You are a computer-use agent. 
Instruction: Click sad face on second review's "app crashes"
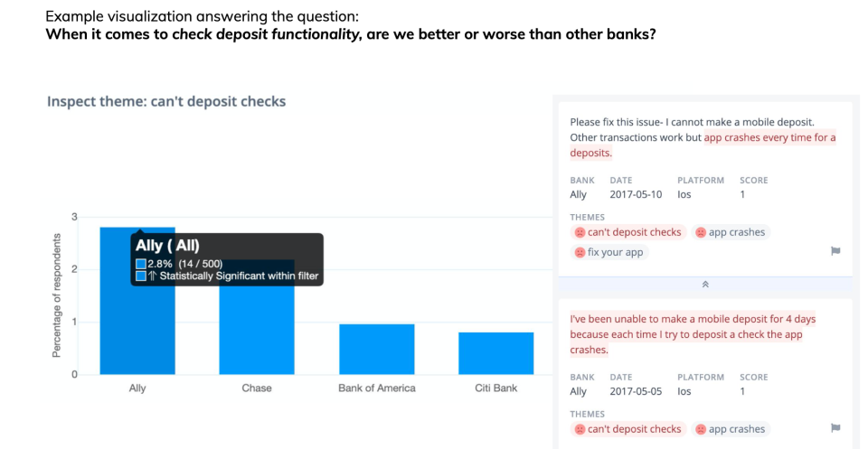[x=701, y=429]
